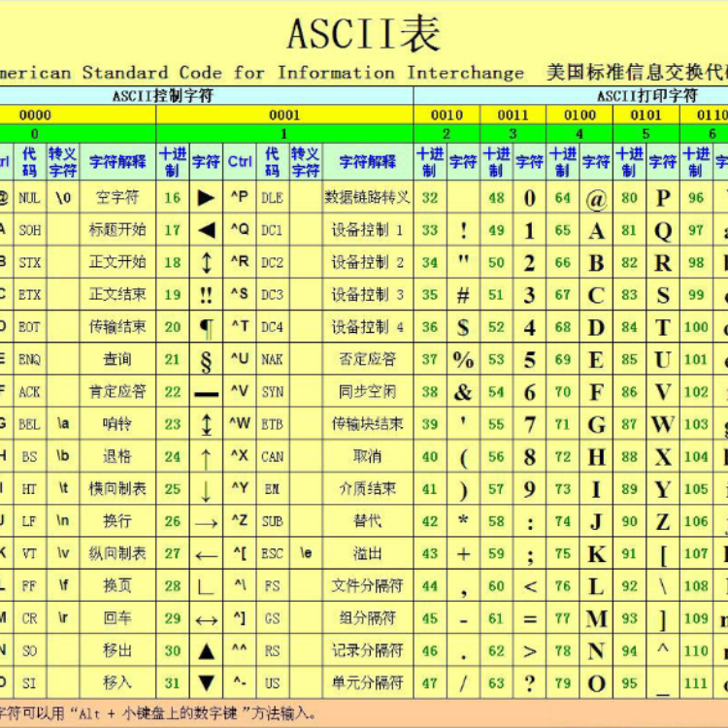
Task: Select the up arrow symbol for decimal 24
Action: click(x=206, y=457)
